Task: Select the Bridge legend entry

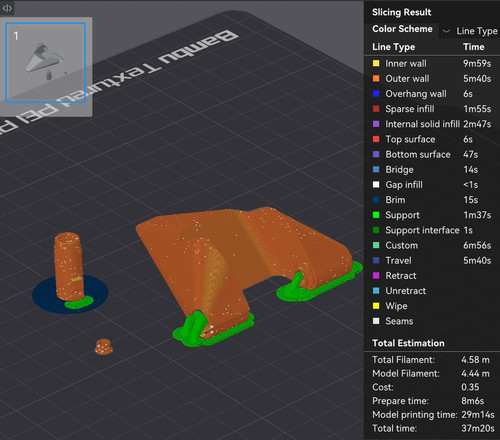Action: click(x=432, y=170)
